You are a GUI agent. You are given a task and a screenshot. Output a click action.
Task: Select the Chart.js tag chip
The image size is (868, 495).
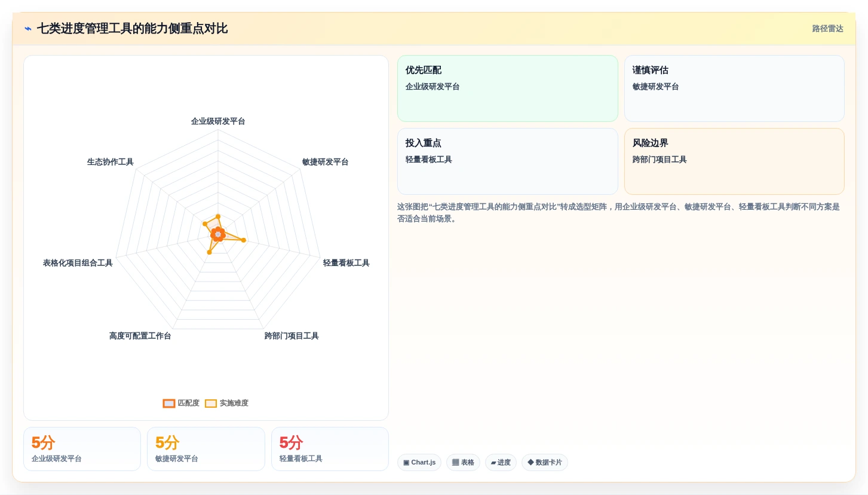coord(419,463)
